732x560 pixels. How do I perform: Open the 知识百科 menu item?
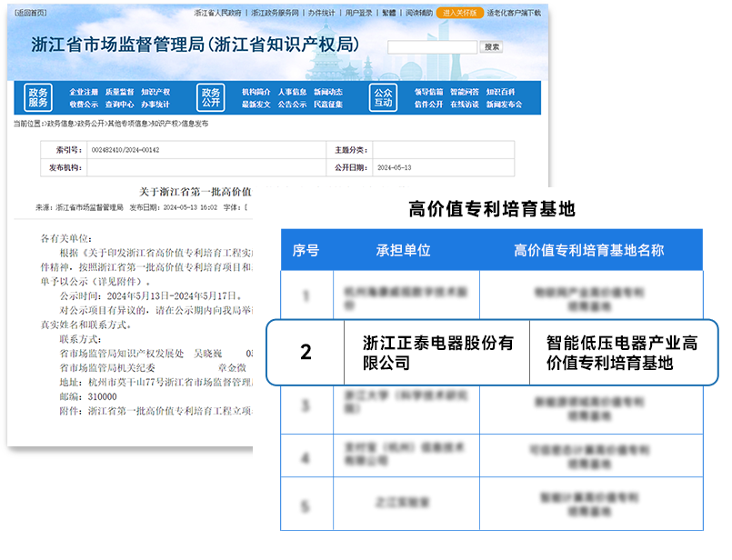coord(500,92)
